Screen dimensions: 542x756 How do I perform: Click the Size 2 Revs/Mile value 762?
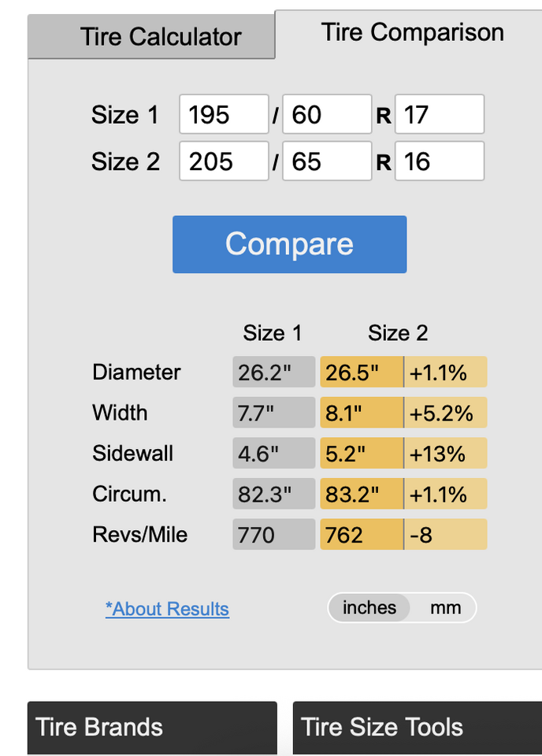[361, 535]
